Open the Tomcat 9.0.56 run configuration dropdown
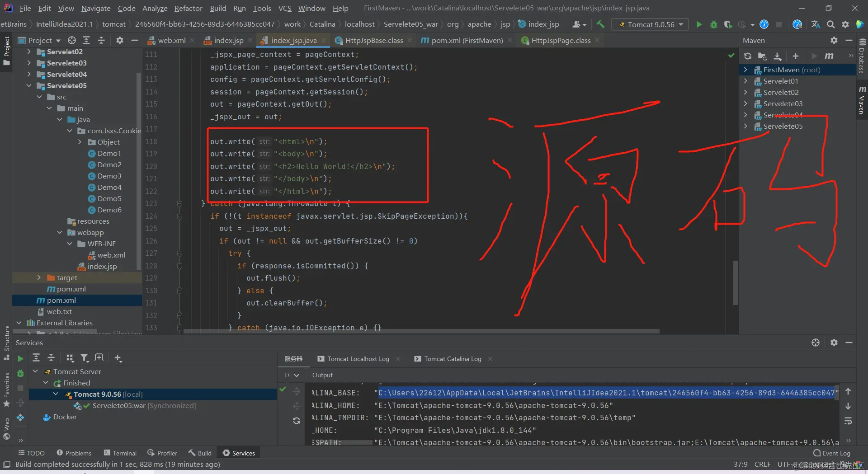The image size is (868, 474). point(650,24)
